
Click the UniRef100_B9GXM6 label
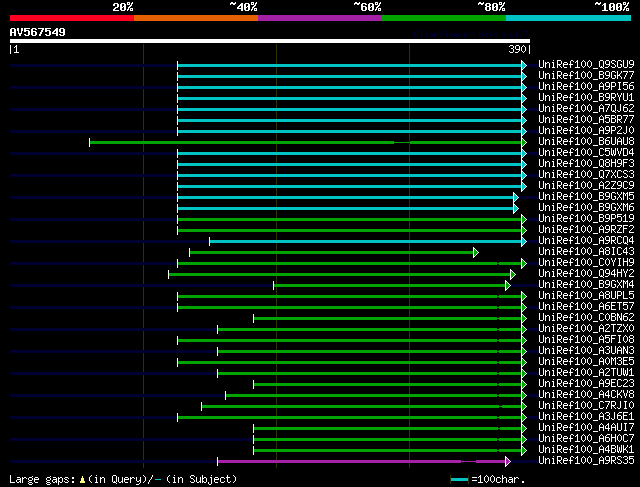coord(586,208)
